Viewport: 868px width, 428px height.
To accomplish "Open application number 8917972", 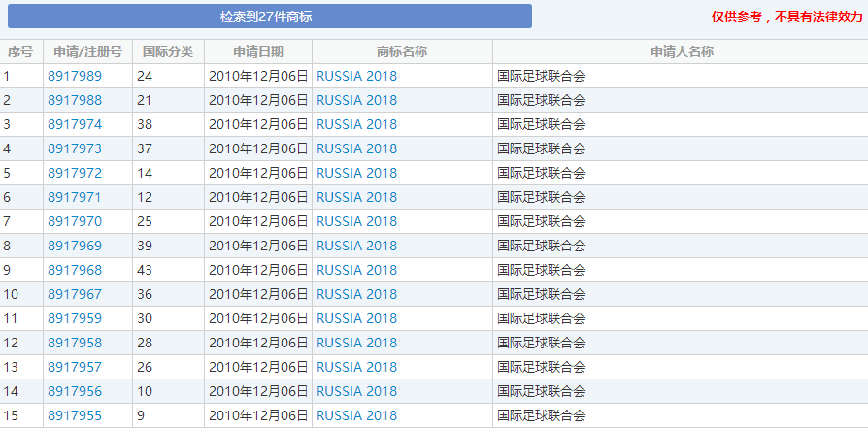I will (x=75, y=174).
